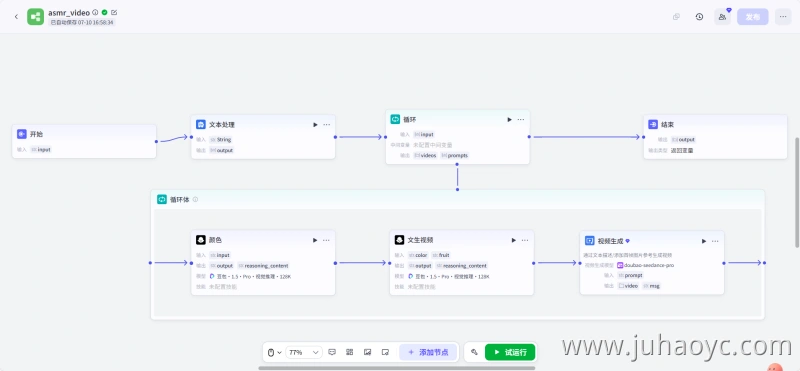Open more menu on 视频生成 node
Image resolution: width=800 pixels, height=371 pixels.
click(x=715, y=241)
